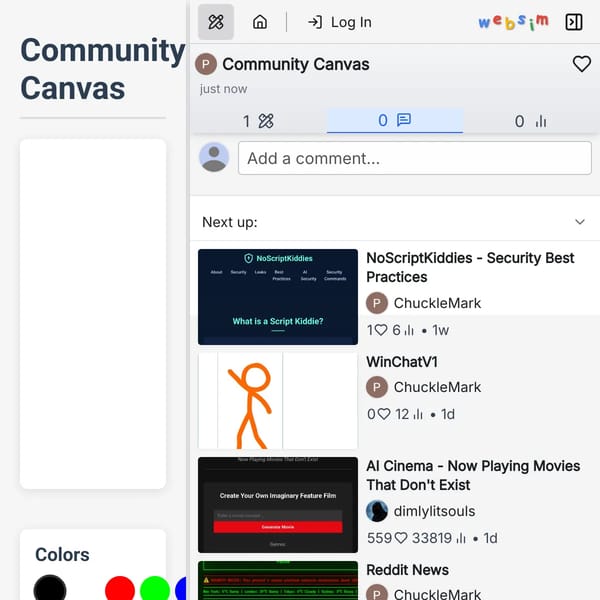600x600 pixels.
Task: Click the dimlylitsouls avatar image
Action: tap(377, 511)
